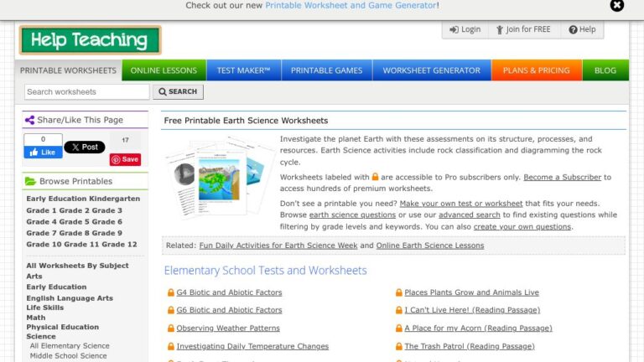Select Grade 2 in Browse Printables
This screenshot has height=362, width=644.
pos(75,210)
